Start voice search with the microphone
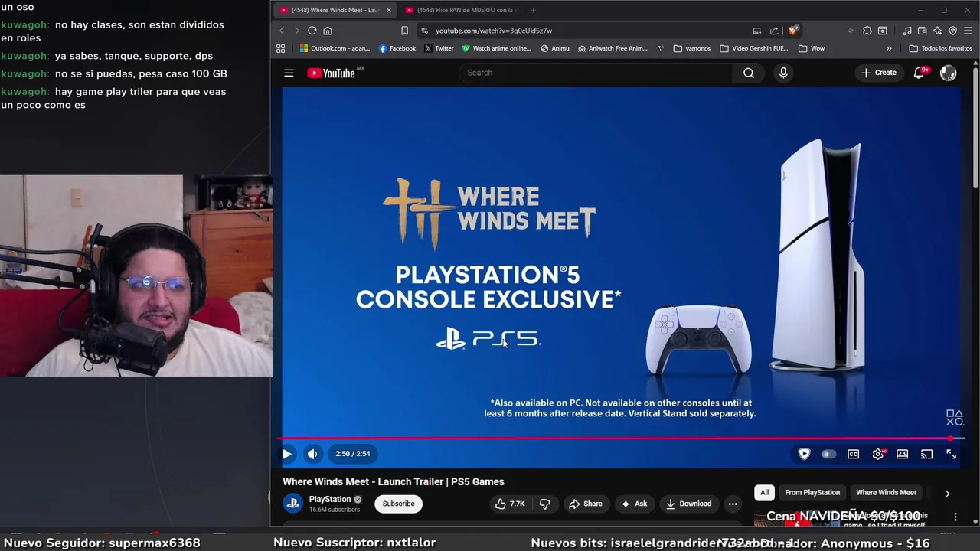This screenshot has width=980, height=551. point(783,73)
